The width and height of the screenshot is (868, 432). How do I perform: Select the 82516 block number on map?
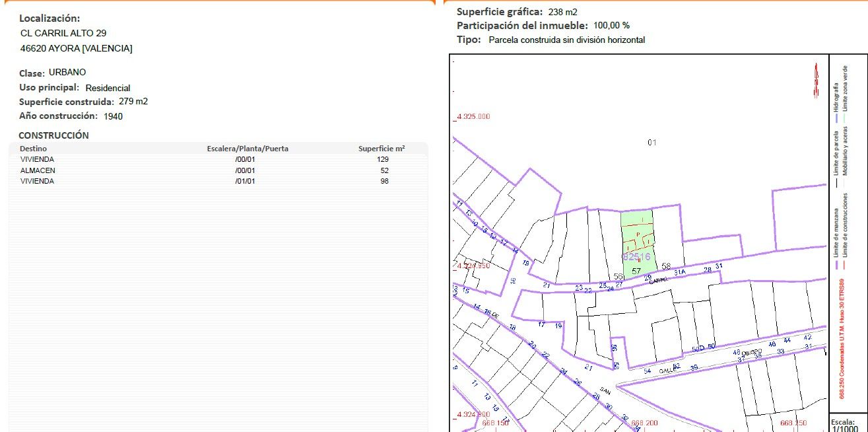coord(636,256)
